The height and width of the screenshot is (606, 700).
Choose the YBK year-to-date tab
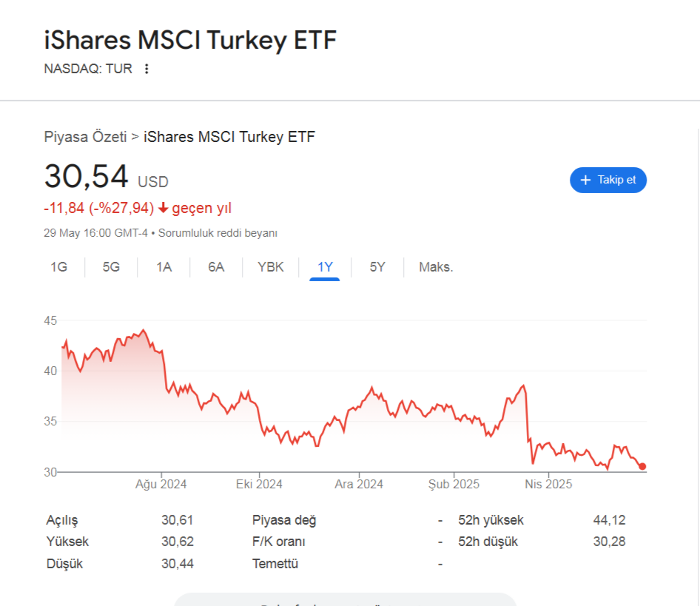[x=271, y=267]
